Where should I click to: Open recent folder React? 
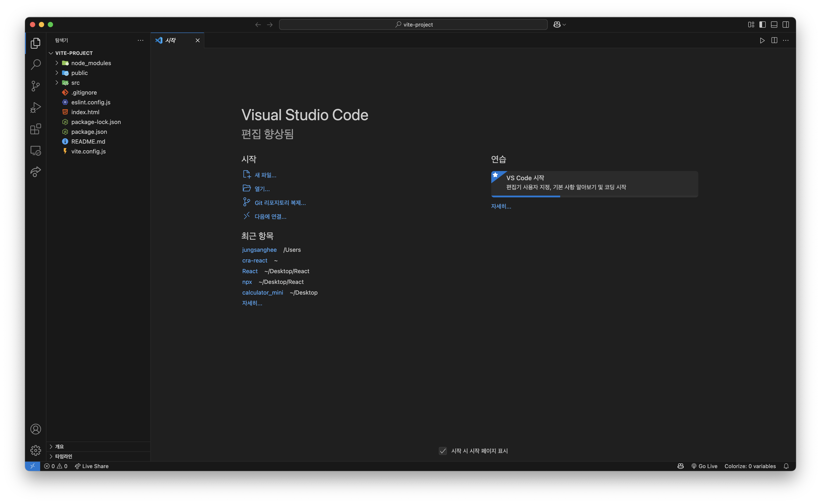[250, 271]
